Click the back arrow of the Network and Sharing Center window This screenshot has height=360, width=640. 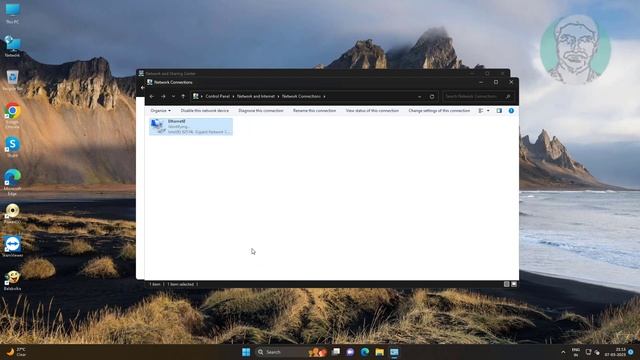[142, 87]
